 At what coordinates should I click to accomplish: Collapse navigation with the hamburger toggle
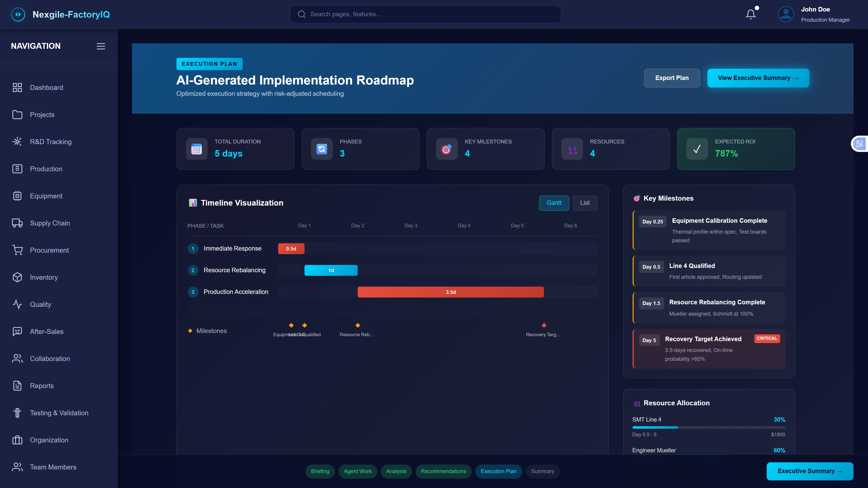pos(100,46)
